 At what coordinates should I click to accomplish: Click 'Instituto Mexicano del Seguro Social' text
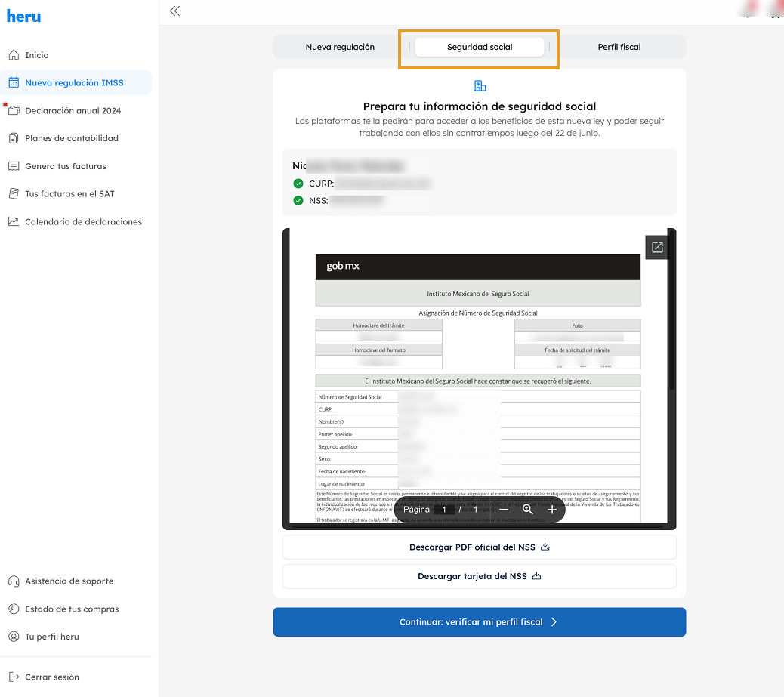[478, 294]
